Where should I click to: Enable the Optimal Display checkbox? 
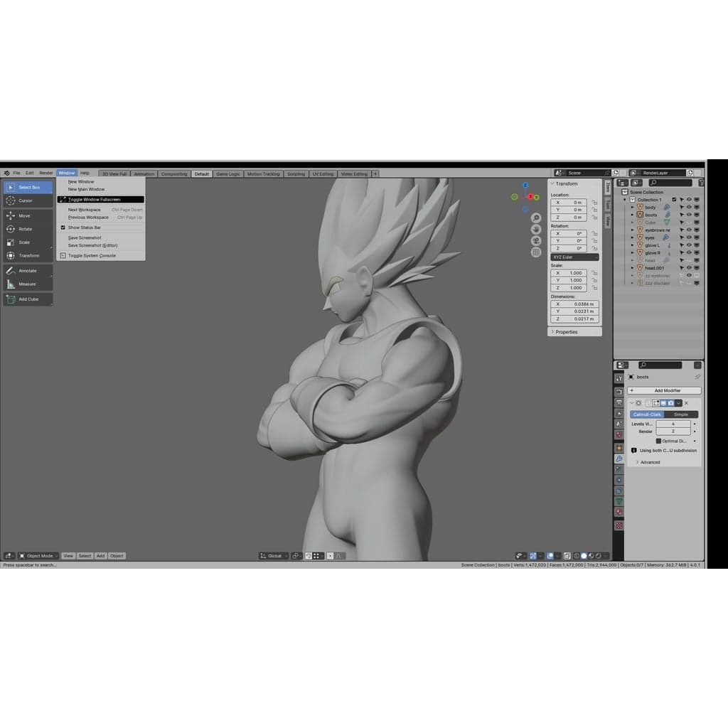(x=658, y=441)
